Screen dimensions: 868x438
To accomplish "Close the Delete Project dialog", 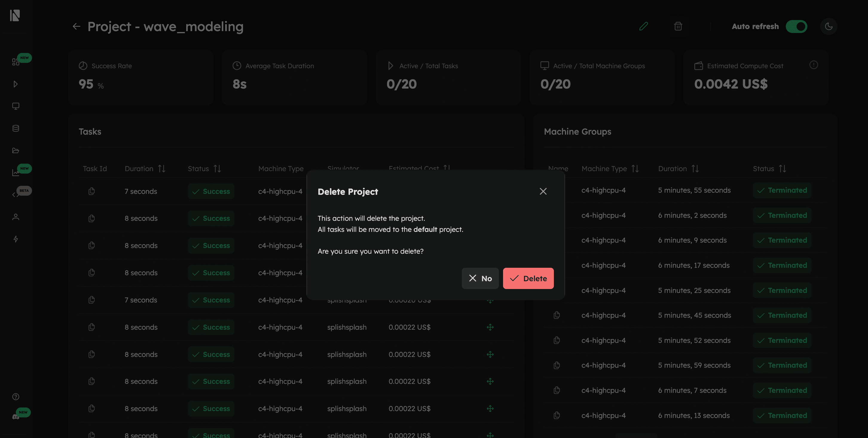I will tap(543, 191).
